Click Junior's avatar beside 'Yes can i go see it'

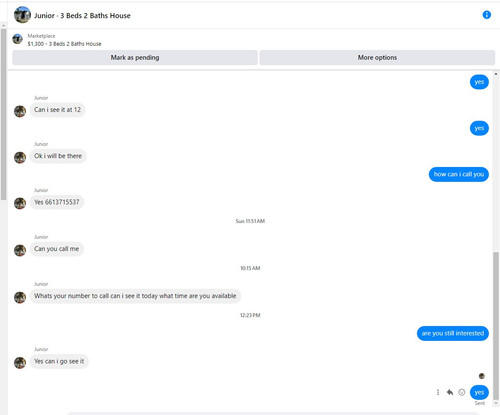click(x=20, y=363)
